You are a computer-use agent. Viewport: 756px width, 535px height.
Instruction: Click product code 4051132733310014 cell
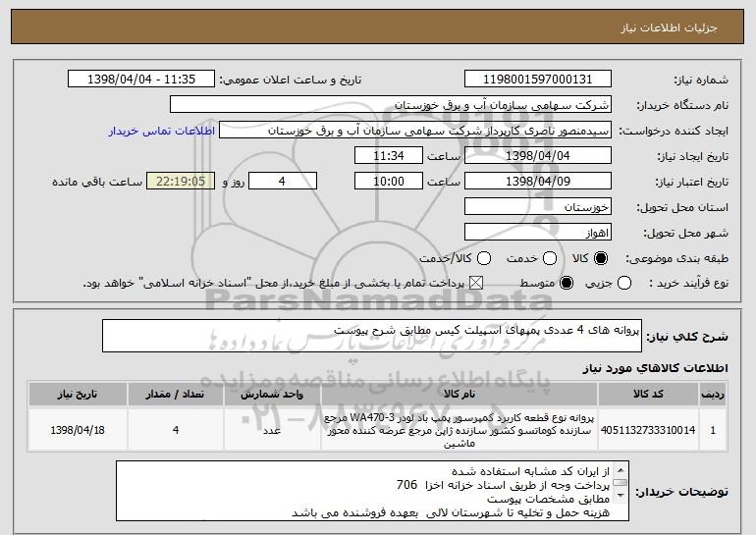tap(648, 430)
